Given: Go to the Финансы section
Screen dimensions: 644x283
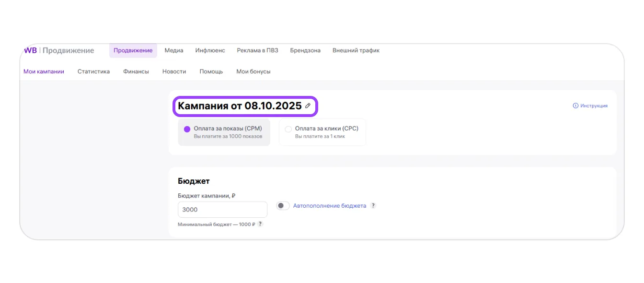Looking at the screenshot, I should (136, 71).
